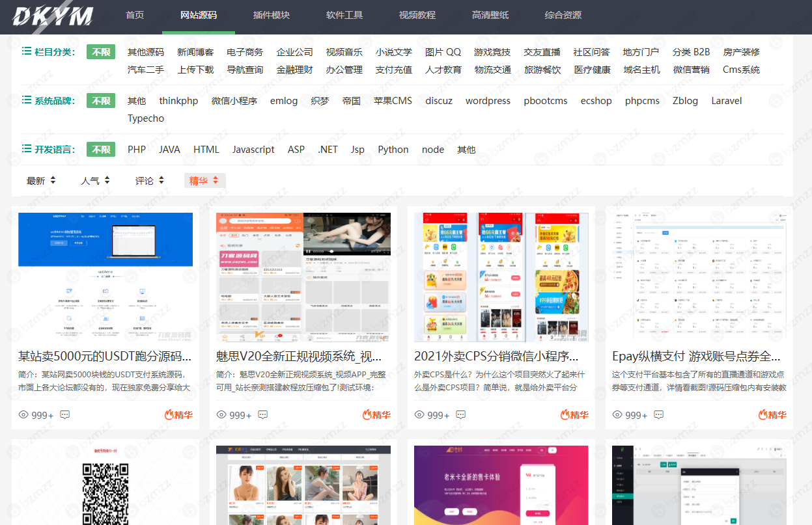Click the flame 精华 badge on 魅思V20 card

(x=376, y=414)
